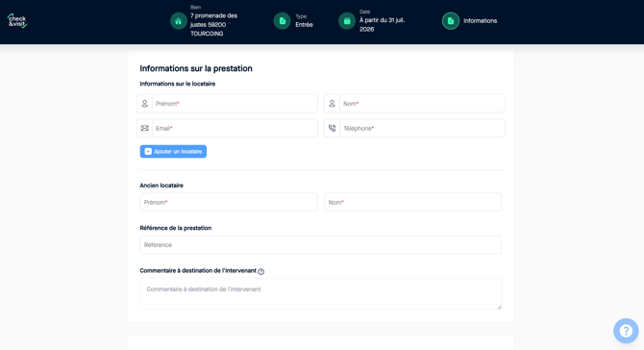Focus the tenant Nom input field
This screenshot has width=644, height=350.
(422, 104)
